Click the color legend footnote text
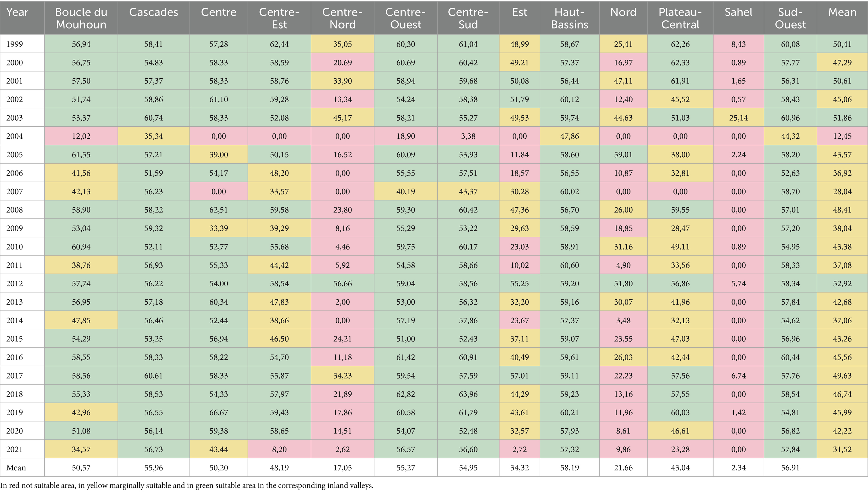The width and height of the screenshot is (868, 492). (187, 486)
